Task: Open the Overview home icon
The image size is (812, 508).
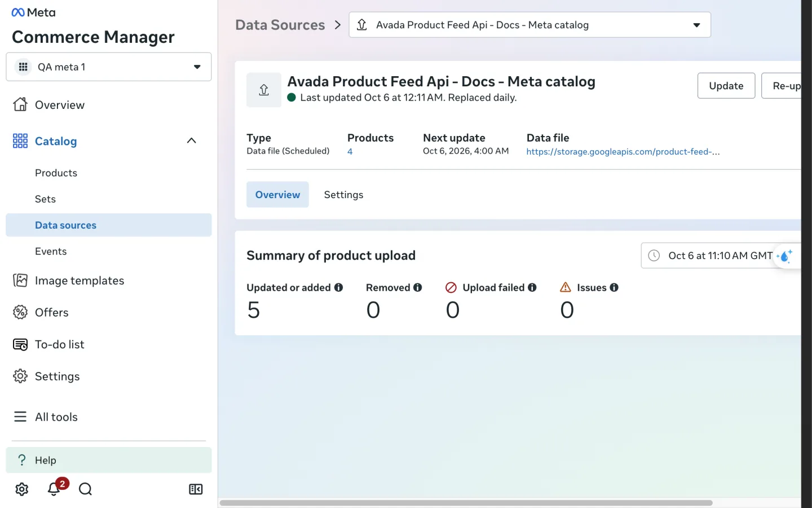Action: click(20, 104)
